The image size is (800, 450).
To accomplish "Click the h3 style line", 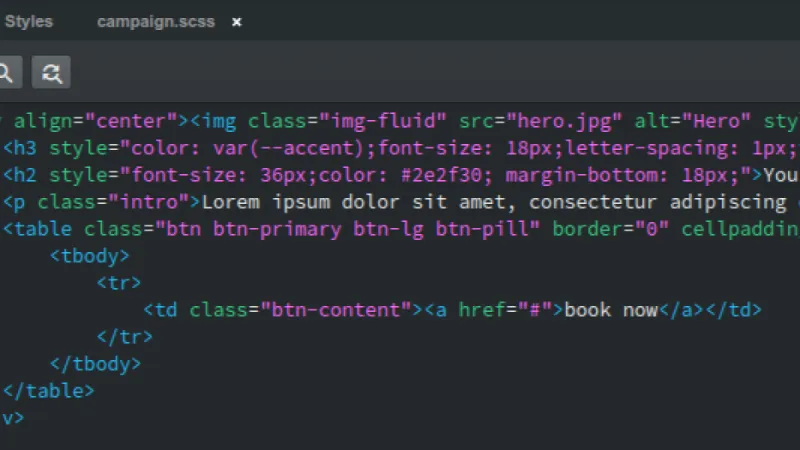I will [x=400, y=148].
